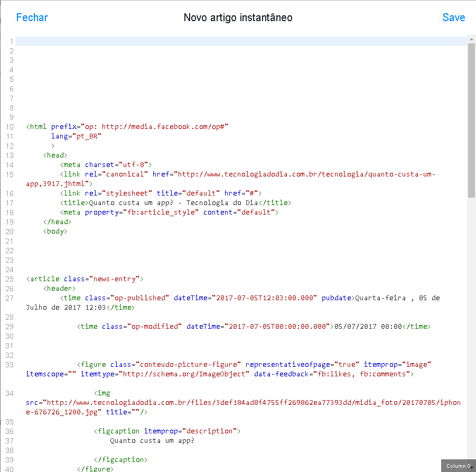This screenshot has height=472, width=476.
Task: Open the Column 0 status dropdown
Action: click(x=459, y=466)
